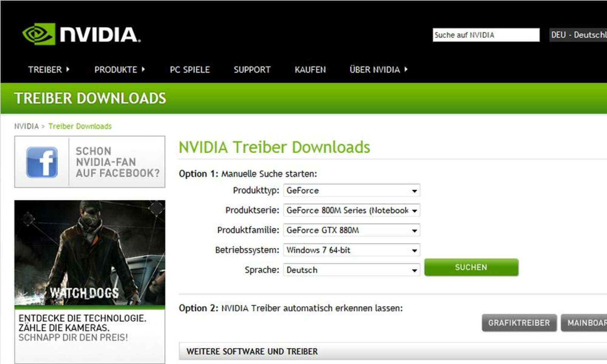Click the NVIDIA logo in header
Screen dimensions: 607x364
click(x=81, y=34)
